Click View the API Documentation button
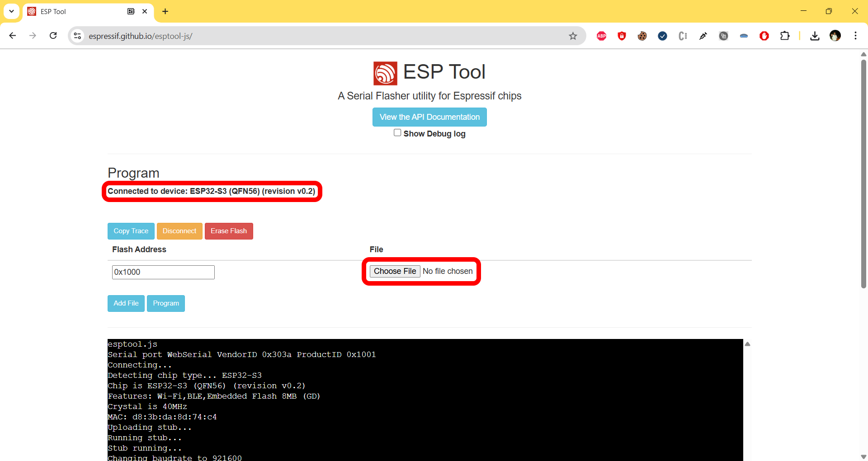 pyautogui.click(x=429, y=117)
